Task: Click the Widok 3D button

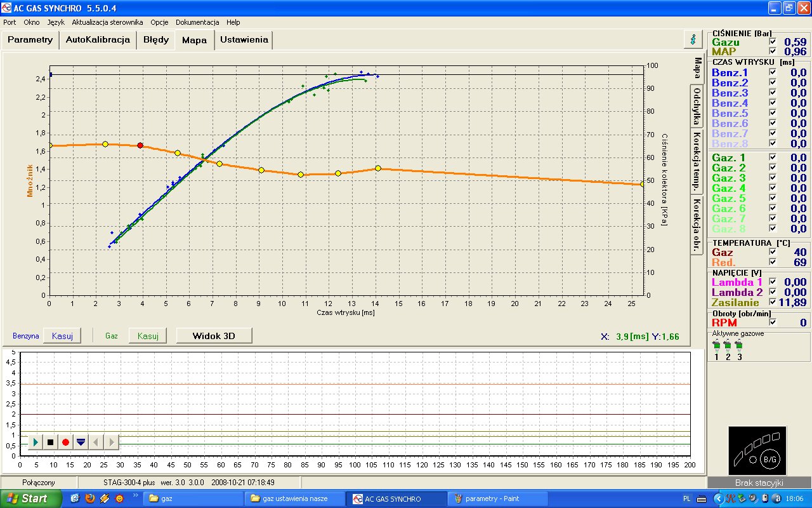Action: coord(214,335)
